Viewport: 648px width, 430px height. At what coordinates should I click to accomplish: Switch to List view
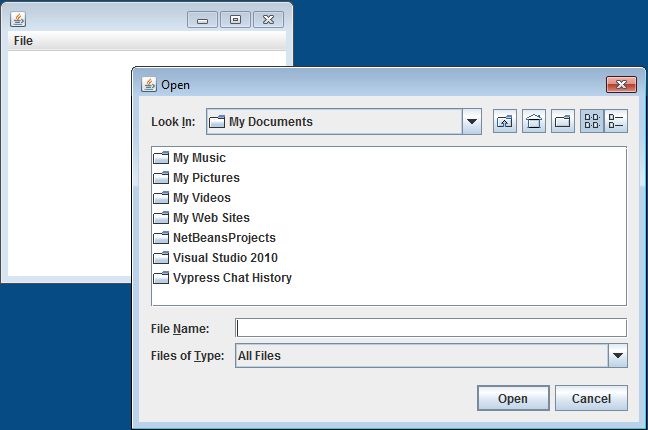[x=592, y=122]
